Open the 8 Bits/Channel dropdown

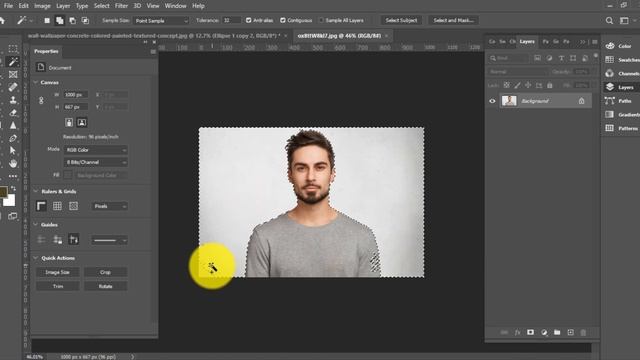96,162
